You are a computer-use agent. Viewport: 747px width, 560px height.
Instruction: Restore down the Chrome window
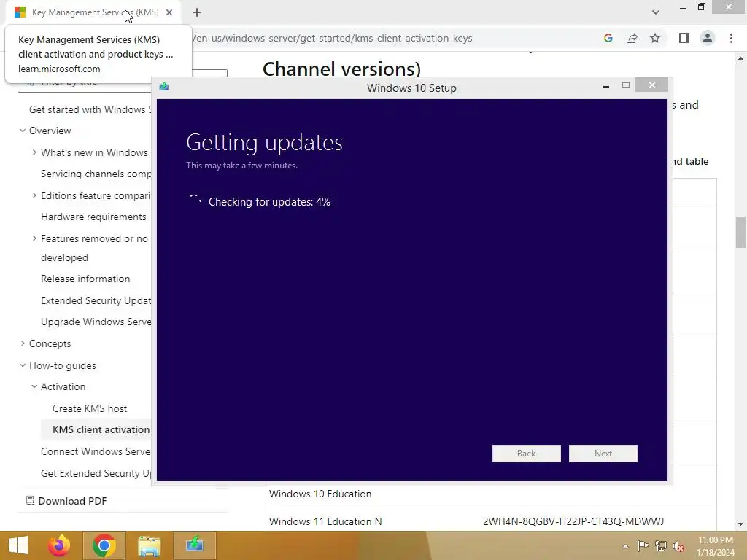(702, 7)
